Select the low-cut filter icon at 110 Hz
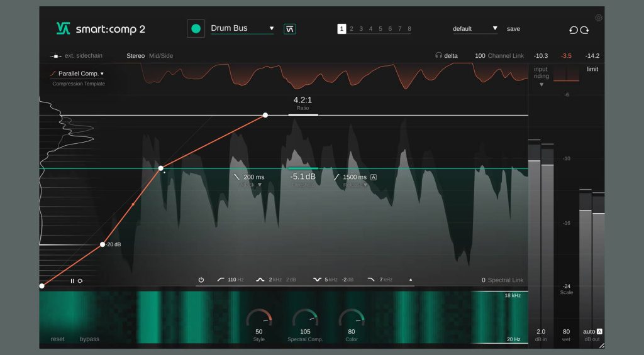 click(x=221, y=280)
